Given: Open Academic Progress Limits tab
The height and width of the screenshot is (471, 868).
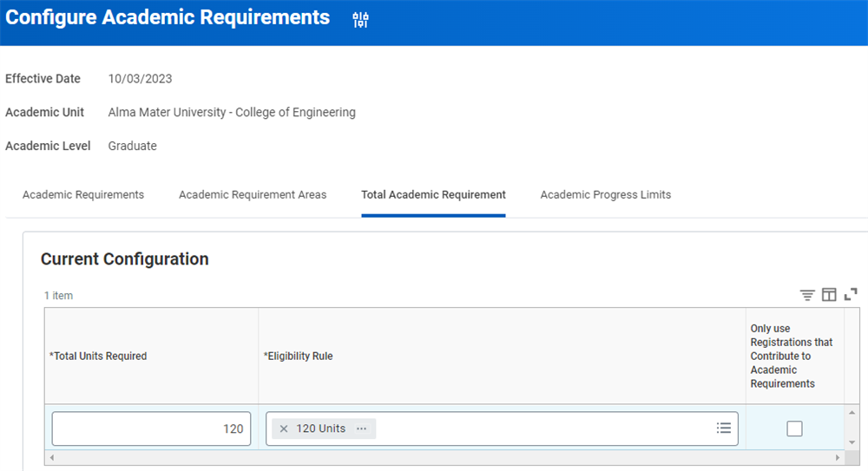Looking at the screenshot, I should tap(606, 195).
